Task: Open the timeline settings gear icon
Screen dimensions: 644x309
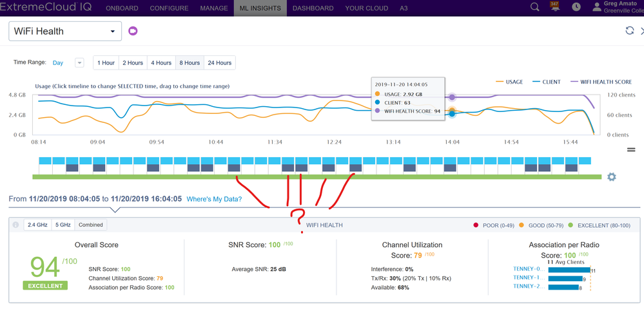Action: click(x=612, y=177)
